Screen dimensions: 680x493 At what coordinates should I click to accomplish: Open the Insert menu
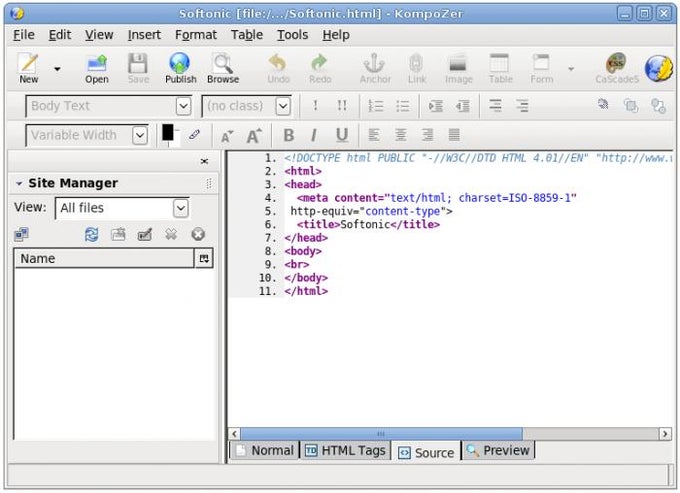point(144,35)
